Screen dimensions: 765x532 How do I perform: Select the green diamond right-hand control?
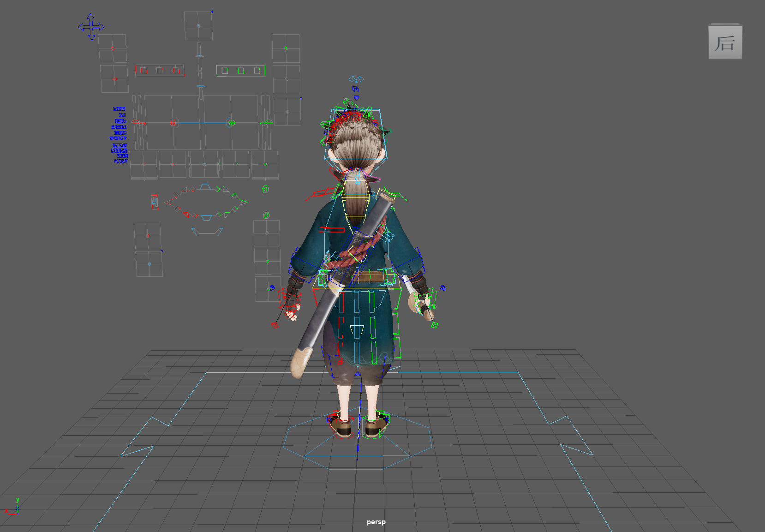click(x=434, y=325)
